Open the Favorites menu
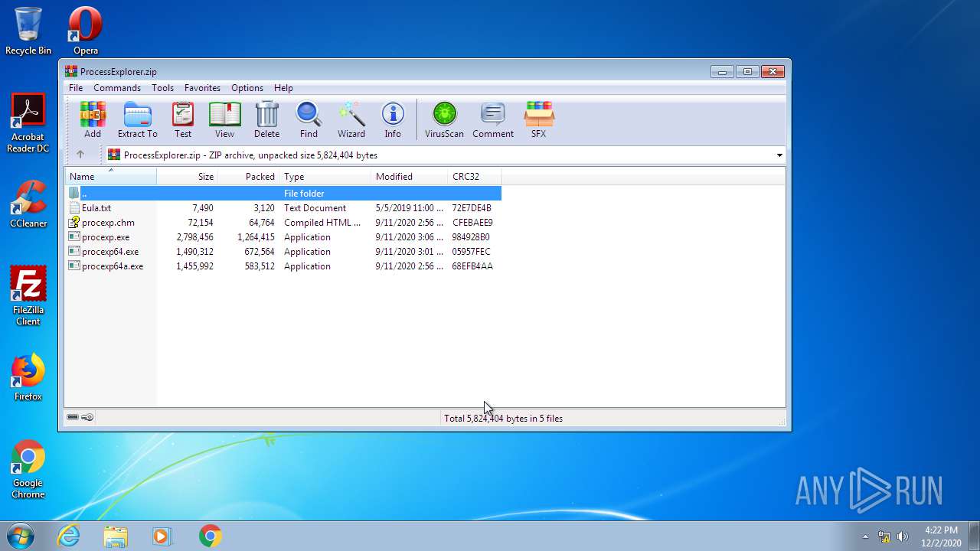980x551 pixels. (202, 88)
